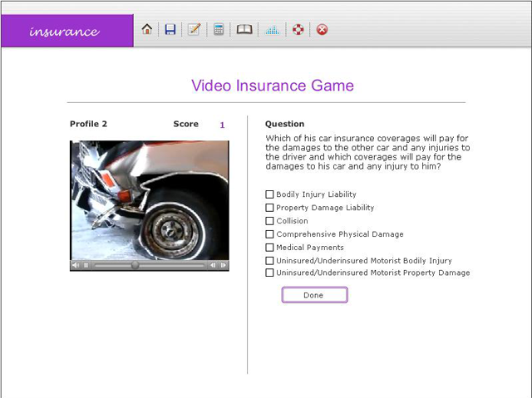Step video backward one frame

click(213, 265)
